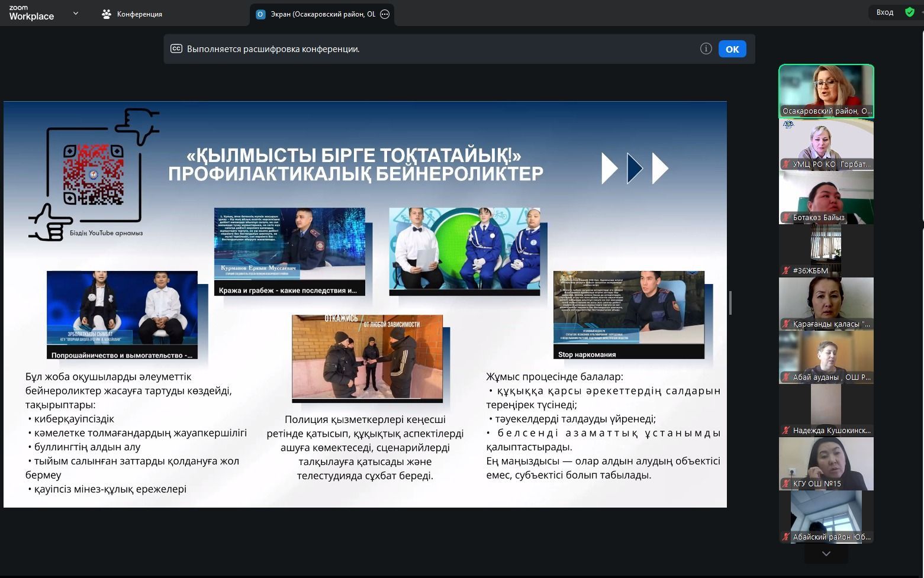Click muted mic icon on Надежда Кушокинск
Image resolution: width=924 pixels, height=578 pixels.
pos(786,431)
